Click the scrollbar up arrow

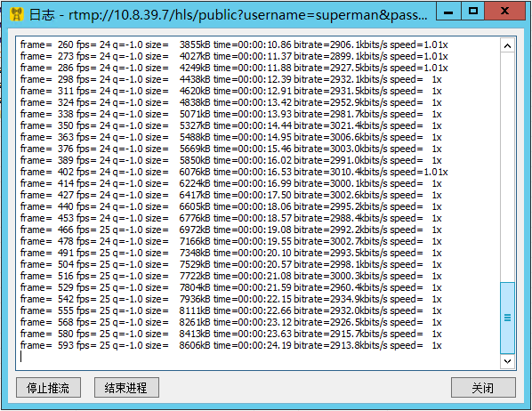(507, 46)
